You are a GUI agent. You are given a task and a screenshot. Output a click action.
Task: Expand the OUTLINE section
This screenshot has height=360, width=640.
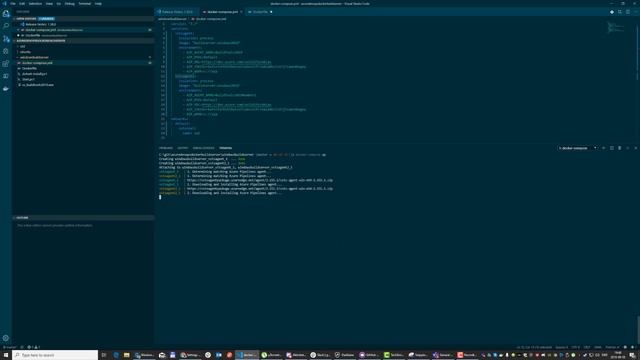click(x=84, y=218)
